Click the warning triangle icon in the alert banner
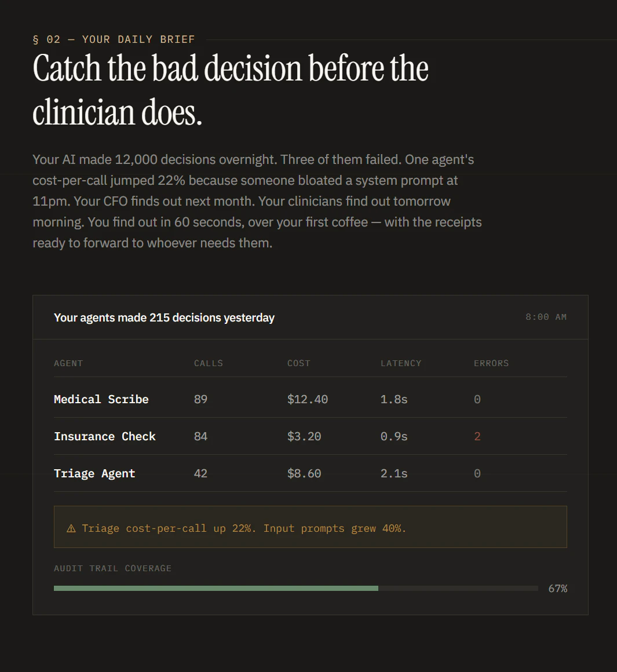 click(x=71, y=528)
